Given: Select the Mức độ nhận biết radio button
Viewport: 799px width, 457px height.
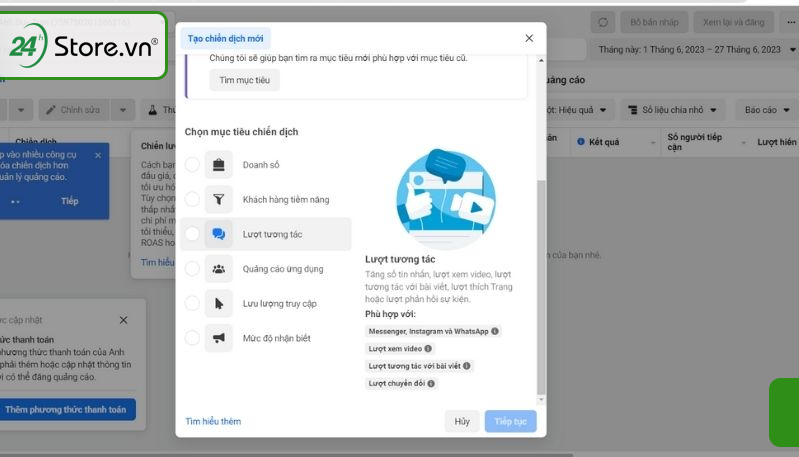Looking at the screenshot, I should [192, 338].
